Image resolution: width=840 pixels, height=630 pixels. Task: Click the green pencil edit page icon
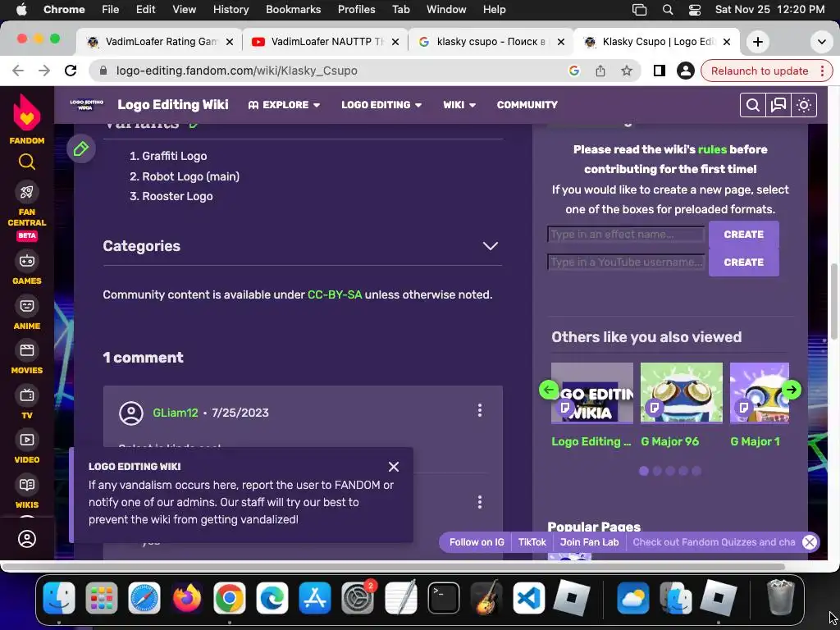coord(81,148)
